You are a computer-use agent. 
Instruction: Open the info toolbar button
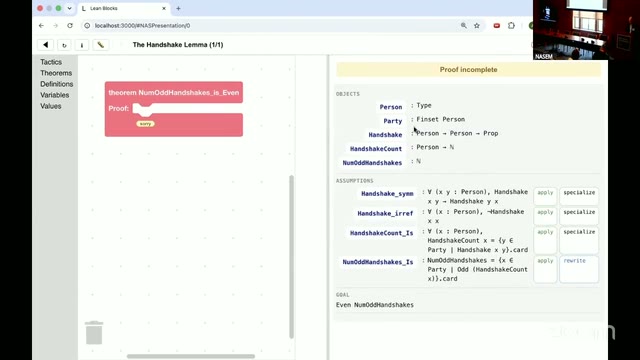[x=82, y=45]
